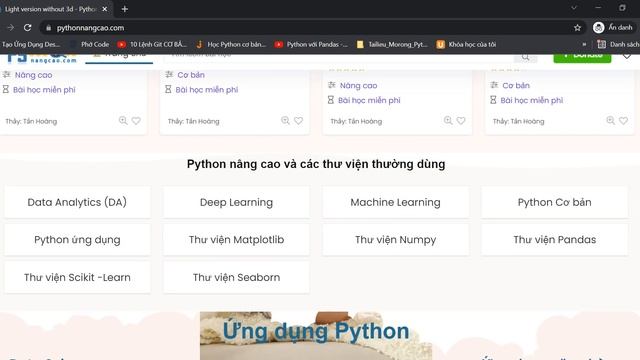
Task: Click the address bar URL
Action: pos(90,28)
